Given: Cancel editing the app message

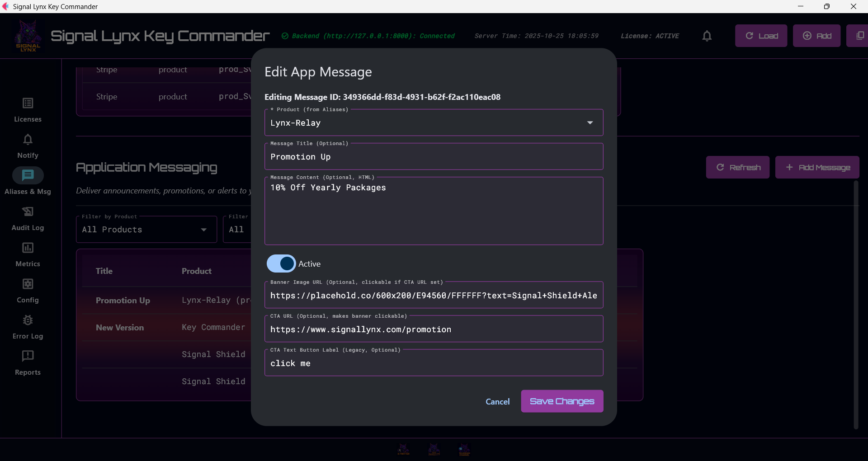Looking at the screenshot, I should pyautogui.click(x=497, y=401).
